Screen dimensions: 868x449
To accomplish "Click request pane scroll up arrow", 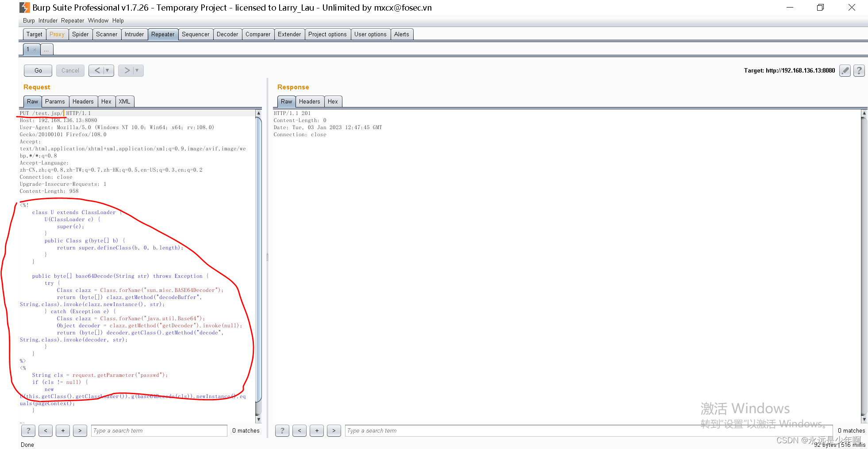I will point(259,113).
